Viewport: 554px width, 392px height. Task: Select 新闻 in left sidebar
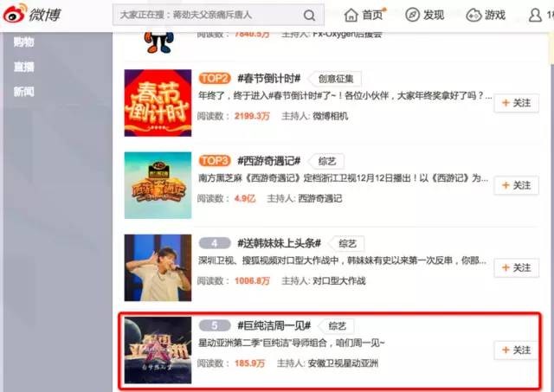23,91
